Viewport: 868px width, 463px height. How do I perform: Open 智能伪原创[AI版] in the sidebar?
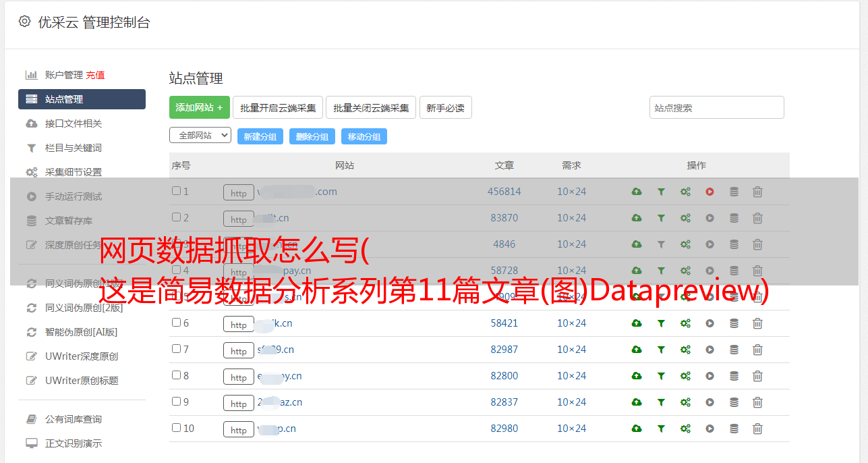pos(82,332)
